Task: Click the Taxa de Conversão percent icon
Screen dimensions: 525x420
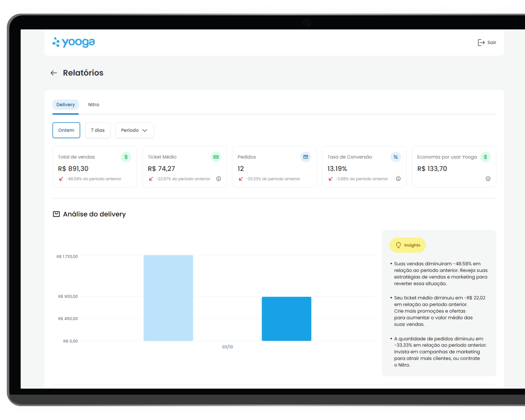Action: point(395,157)
